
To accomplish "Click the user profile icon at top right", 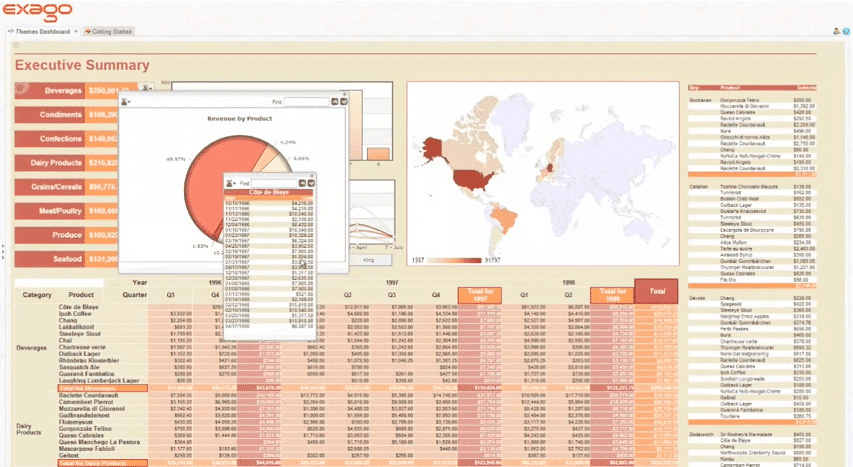I will [835, 31].
